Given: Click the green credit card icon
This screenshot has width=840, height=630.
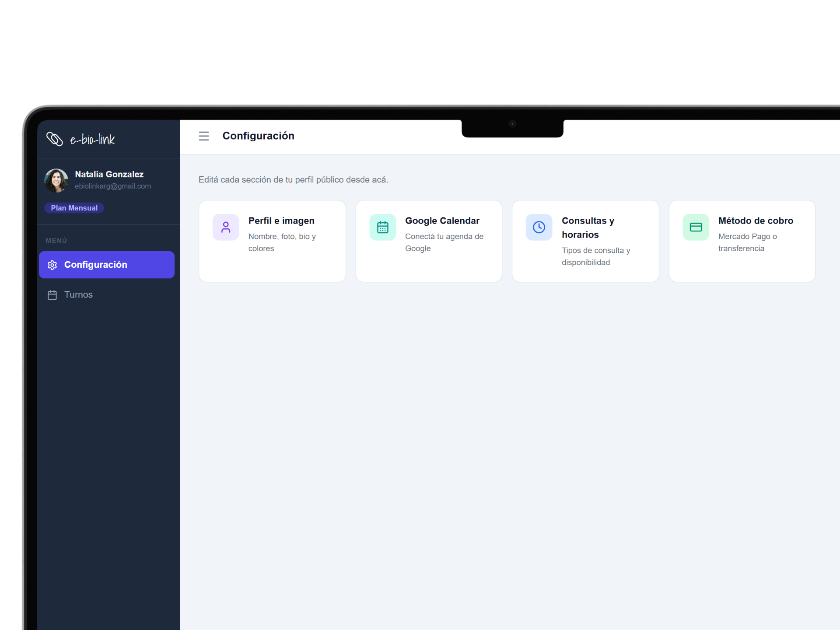Looking at the screenshot, I should [696, 227].
